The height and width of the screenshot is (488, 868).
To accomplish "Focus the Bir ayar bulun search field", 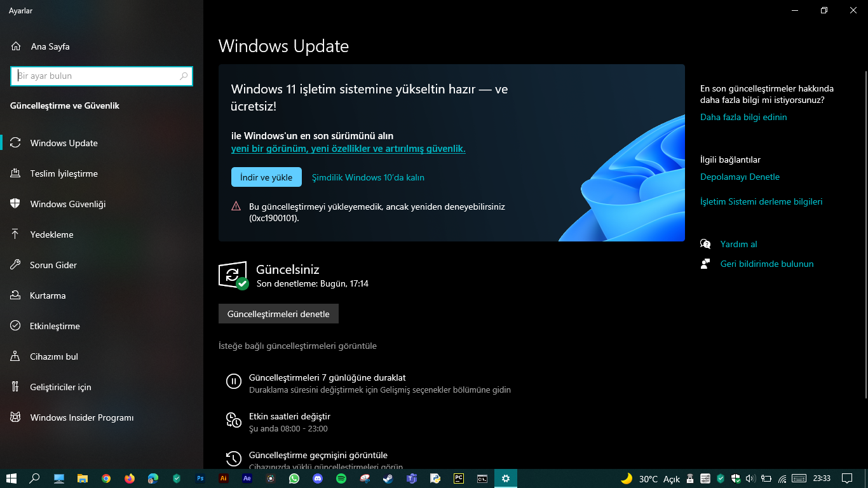I will pos(102,76).
